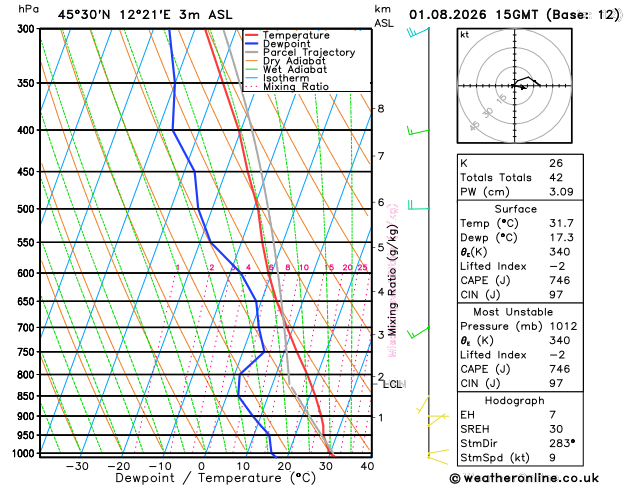Click the weatheronline.co.uk copyright text
This screenshot has height=486, width=629.
(524, 478)
